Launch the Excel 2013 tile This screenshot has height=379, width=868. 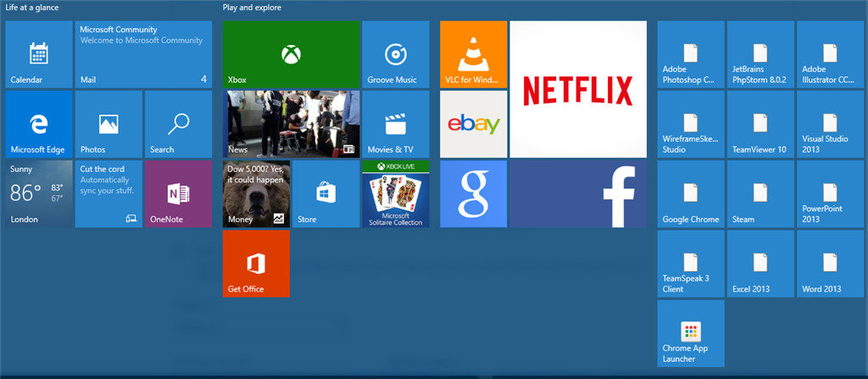tap(760, 264)
